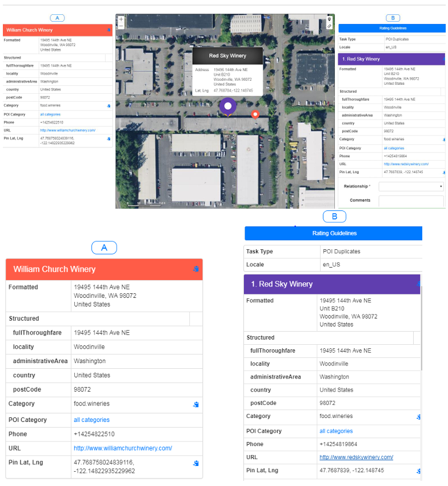Select phone +14254822510 in small William Church panel
This screenshot has width=448, height=486.
pyautogui.click(x=51, y=122)
